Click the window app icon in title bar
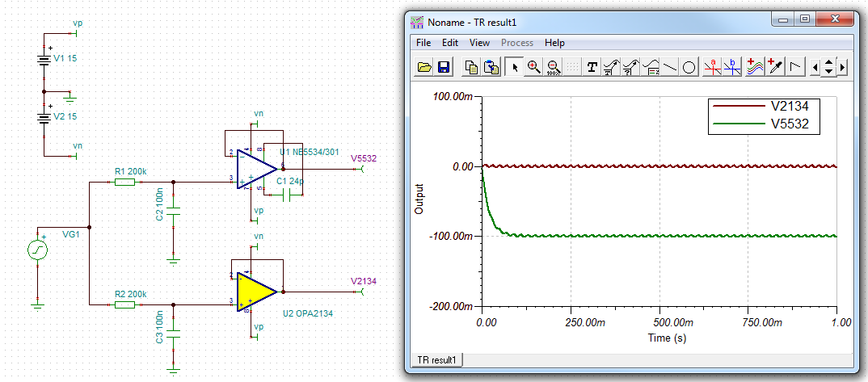This screenshot has width=868, height=382. [417, 23]
